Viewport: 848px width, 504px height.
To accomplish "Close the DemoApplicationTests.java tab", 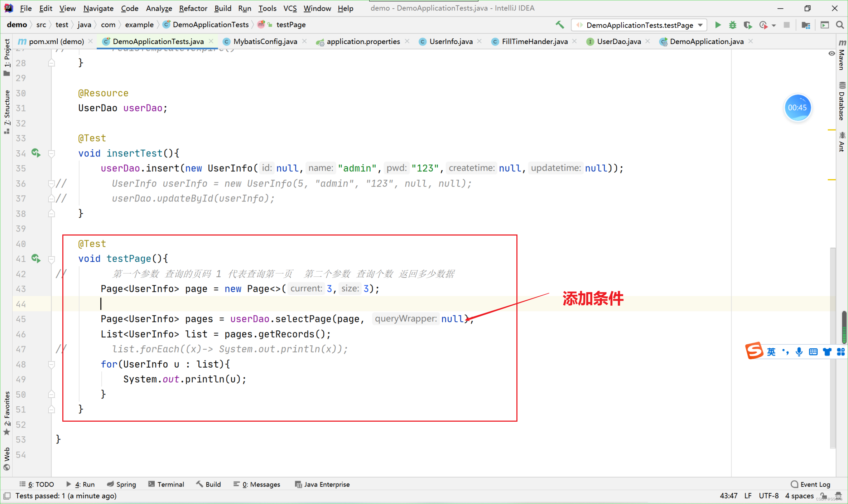I will 211,42.
